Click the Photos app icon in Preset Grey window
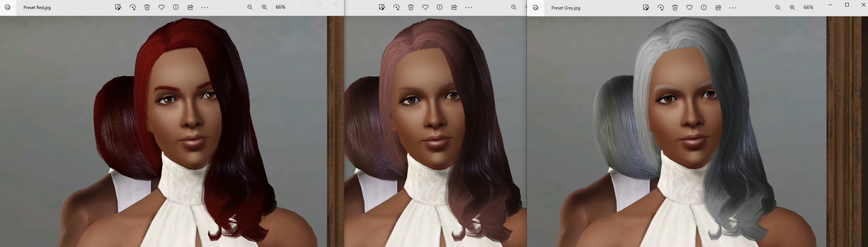 (536, 7)
